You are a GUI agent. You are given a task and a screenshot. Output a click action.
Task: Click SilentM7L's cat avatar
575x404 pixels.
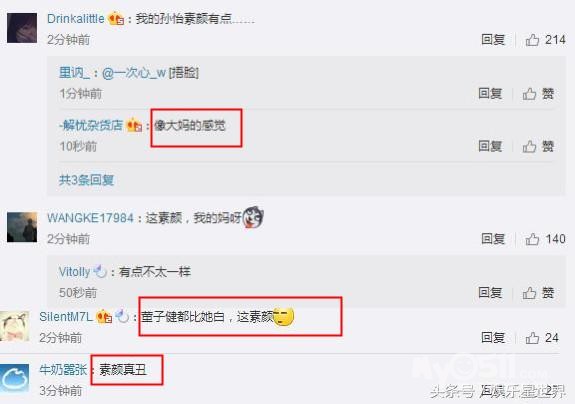(x=15, y=326)
